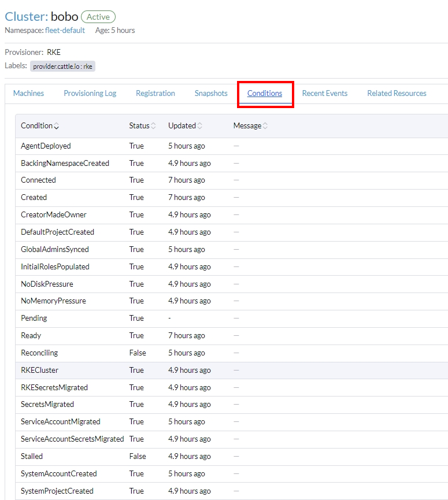
Task: Open the Registration tab
Action: pos(155,94)
